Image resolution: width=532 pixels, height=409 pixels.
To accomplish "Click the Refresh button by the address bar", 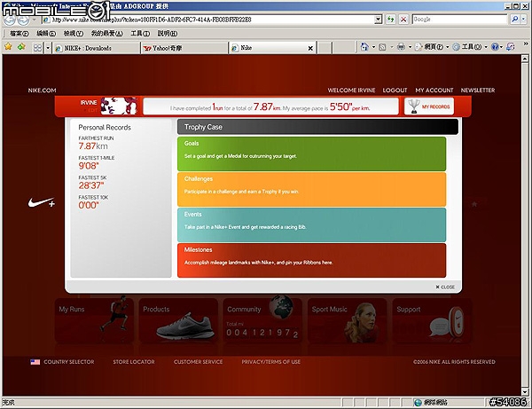I will [391, 20].
